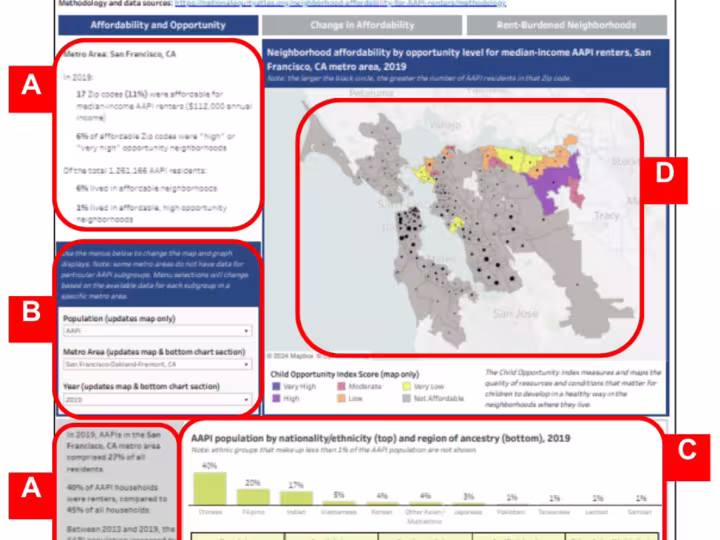The image size is (720, 540).
Task: Select the Vietnamese 5% bar
Action: tap(339, 503)
